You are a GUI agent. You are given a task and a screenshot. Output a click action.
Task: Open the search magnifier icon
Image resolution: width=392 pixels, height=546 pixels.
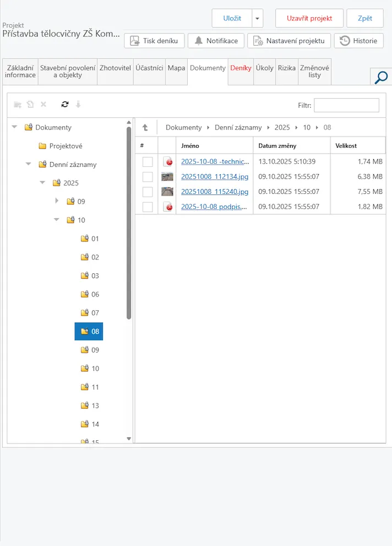(x=380, y=78)
